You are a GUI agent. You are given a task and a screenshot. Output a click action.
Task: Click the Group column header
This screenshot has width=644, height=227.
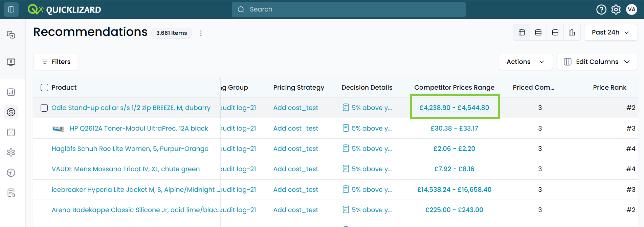click(235, 88)
